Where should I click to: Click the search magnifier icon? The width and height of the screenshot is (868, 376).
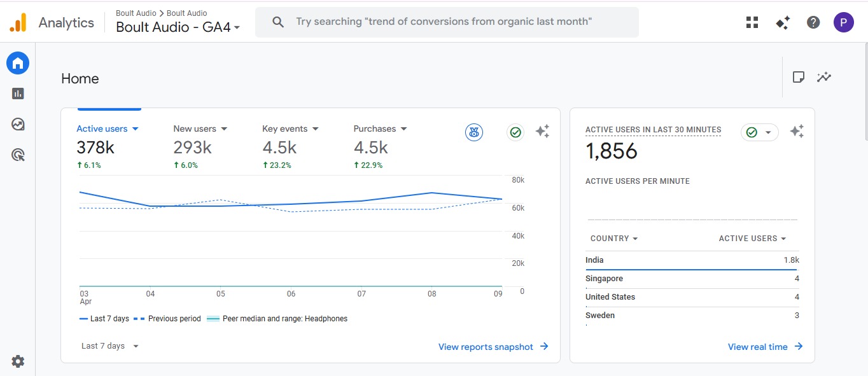point(278,22)
